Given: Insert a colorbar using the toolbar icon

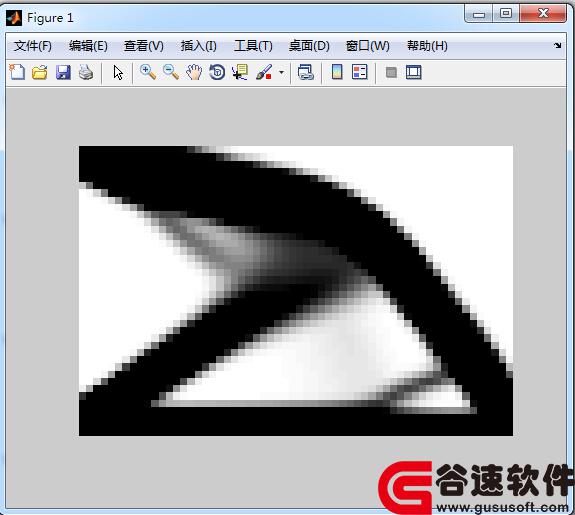Looking at the screenshot, I should click(x=337, y=72).
